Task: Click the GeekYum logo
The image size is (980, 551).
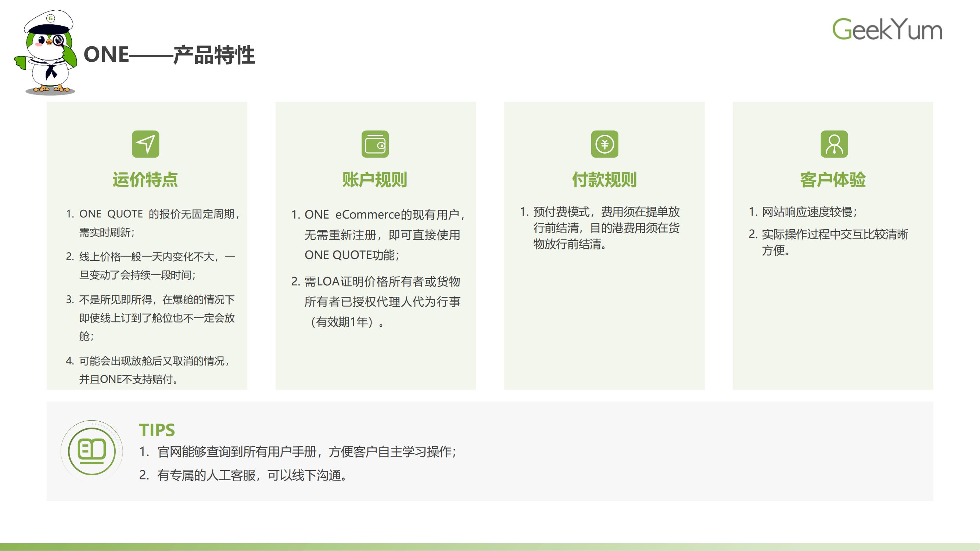Action: point(887,29)
